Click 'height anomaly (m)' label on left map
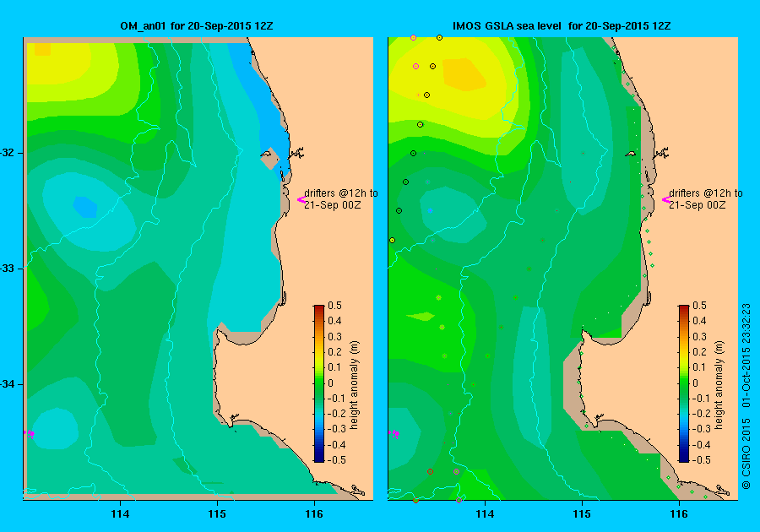This screenshot has height=532, width=760. click(355, 384)
